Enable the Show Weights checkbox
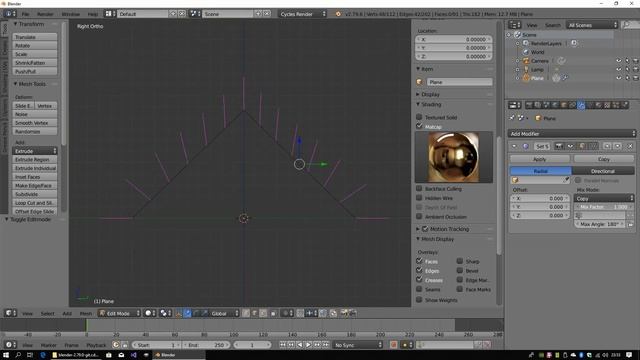The image size is (640, 360). pyautogui.click(x=419, y=300)
